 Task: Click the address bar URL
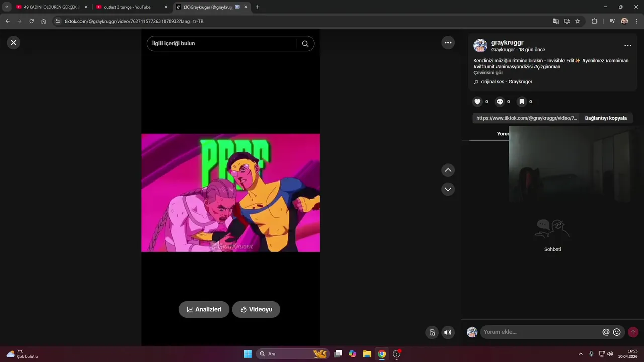point(134,21)
